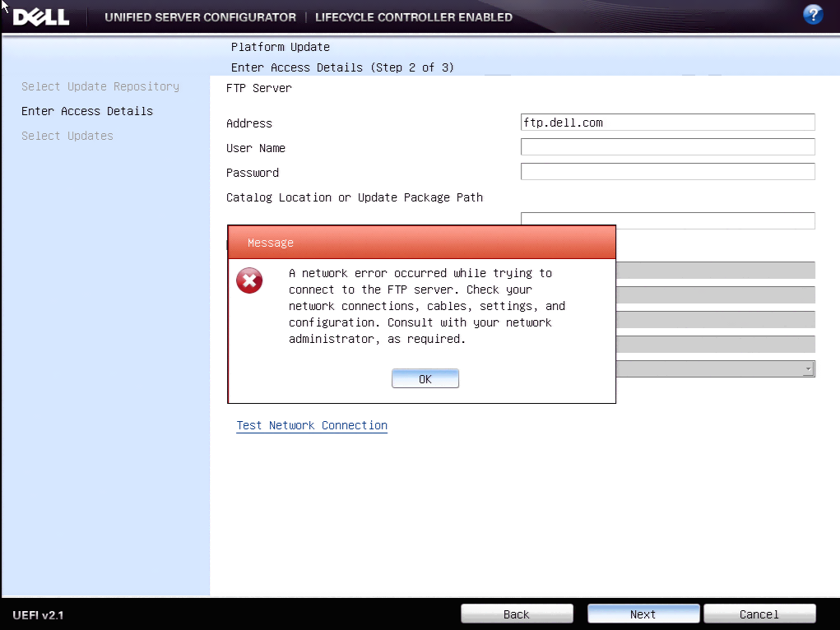Click the red error X icon
Viewport: 840px width, 630px height.
(249, 280)
